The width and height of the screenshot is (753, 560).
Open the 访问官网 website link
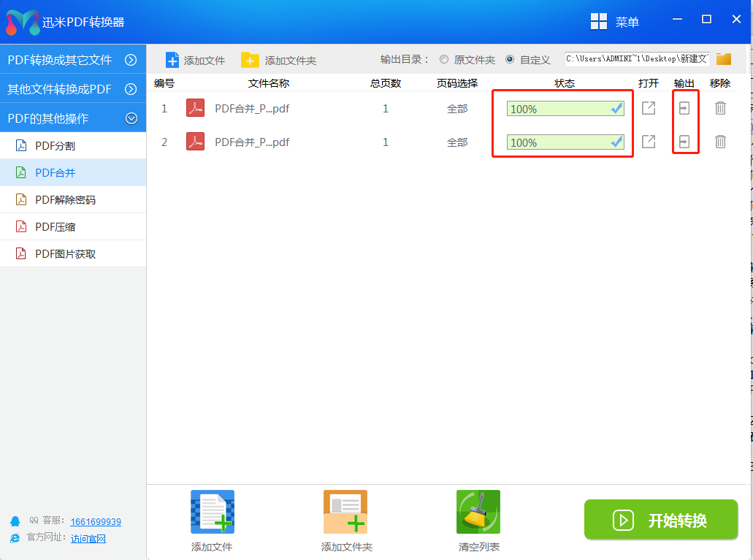(x=88, y=539)
